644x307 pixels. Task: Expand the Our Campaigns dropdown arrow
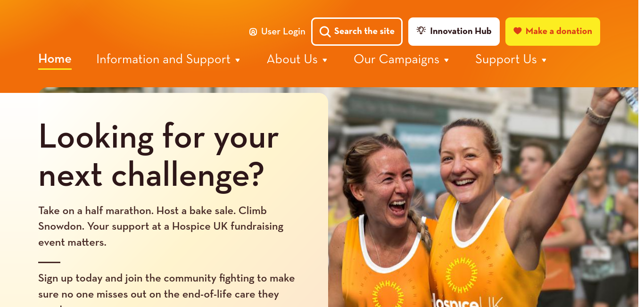click(446, 60)
